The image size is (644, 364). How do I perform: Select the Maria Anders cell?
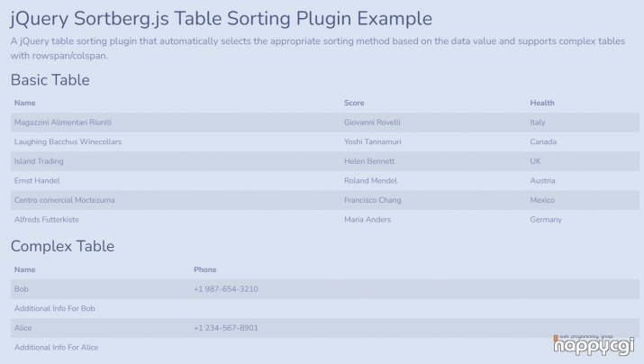point(367,220)
